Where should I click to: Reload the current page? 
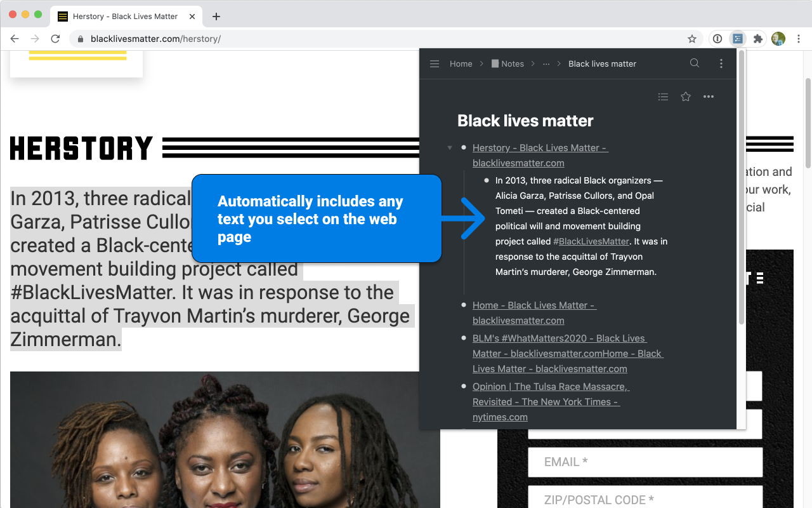55,39
